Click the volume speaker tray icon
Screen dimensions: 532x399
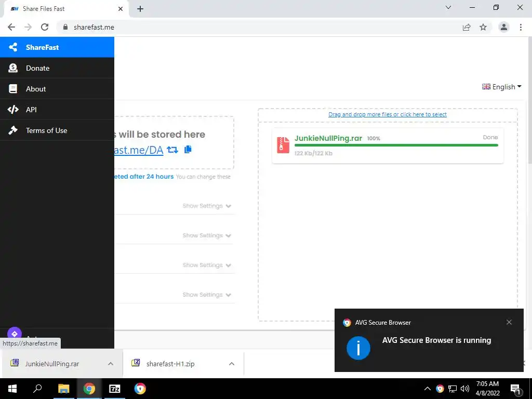465,389
